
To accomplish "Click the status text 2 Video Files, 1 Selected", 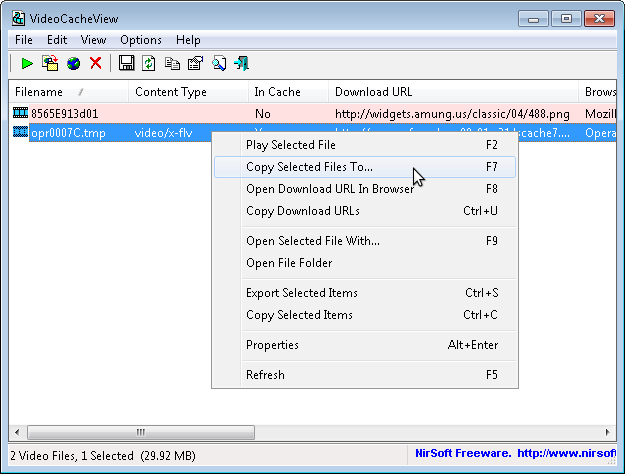I will (x=72, y=456).
